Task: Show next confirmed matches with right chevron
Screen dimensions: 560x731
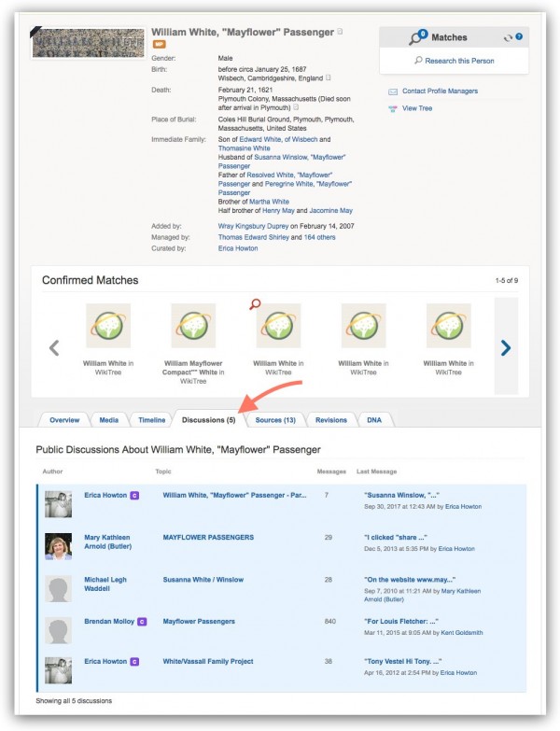Action: coord(506,348)
